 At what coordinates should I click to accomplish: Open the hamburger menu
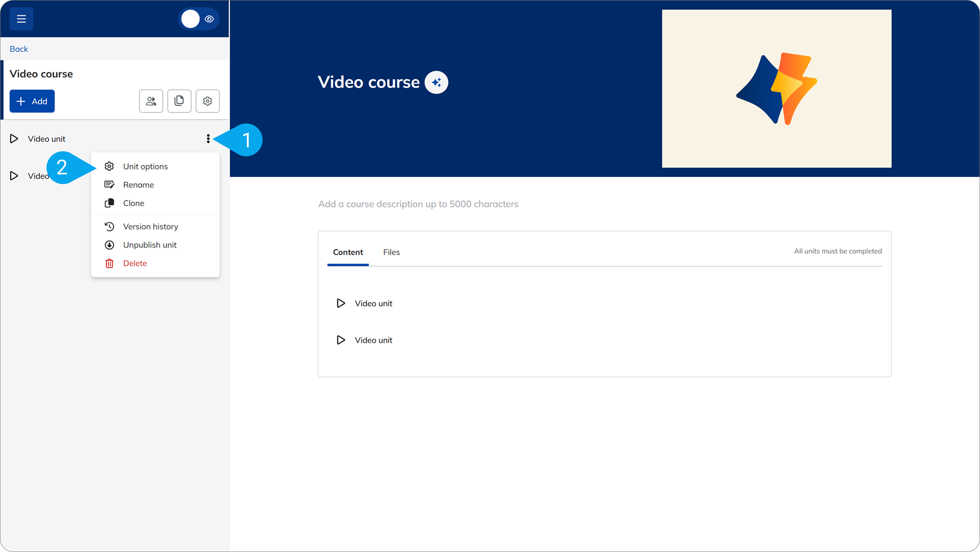point(21,19)
